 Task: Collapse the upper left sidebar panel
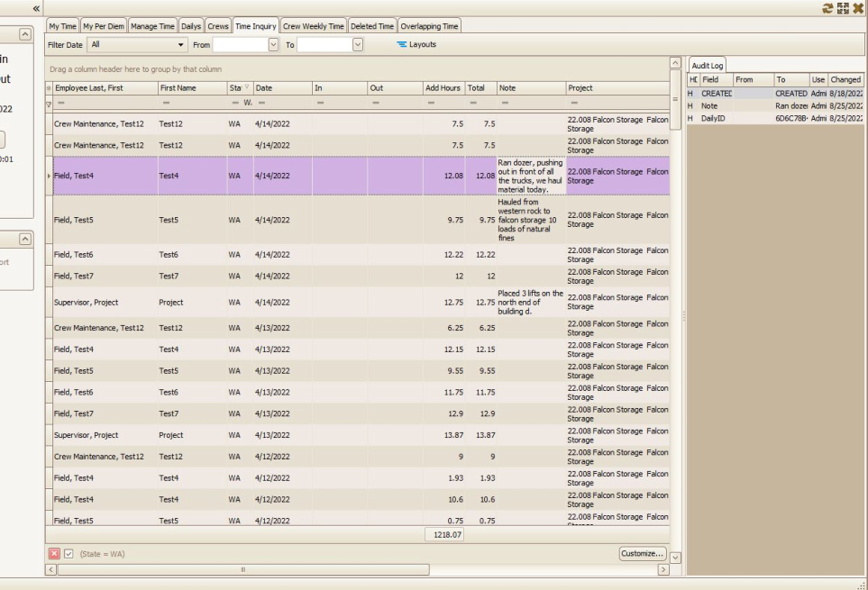[x=25, y=33]
